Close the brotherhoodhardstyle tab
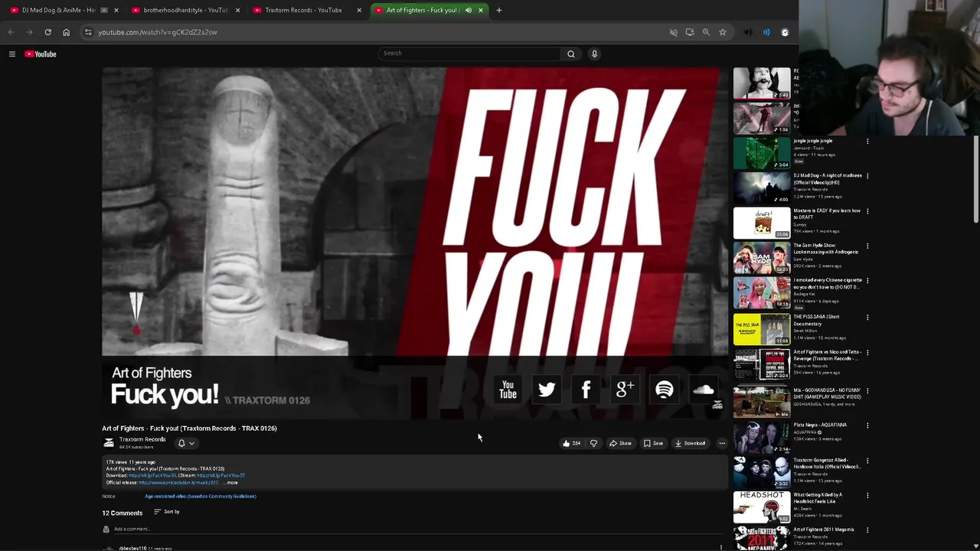The image size is (980, 551). click(x=237, y=10)
